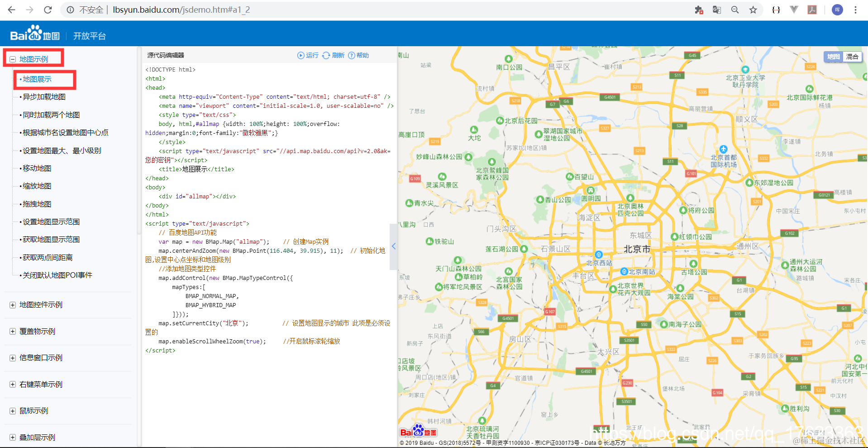Open the 地图展示 example
Image resolution: width=868 pixels, height=448 pixels.
coord(37,79)
